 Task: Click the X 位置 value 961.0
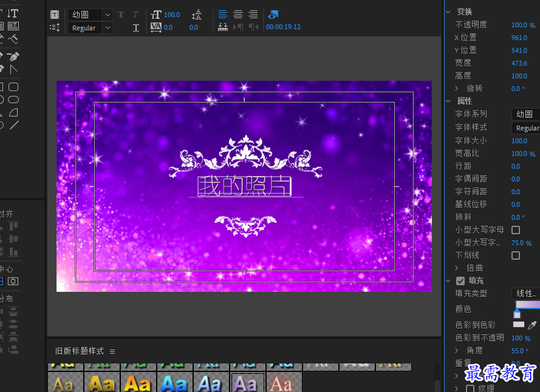click(519, 38)
